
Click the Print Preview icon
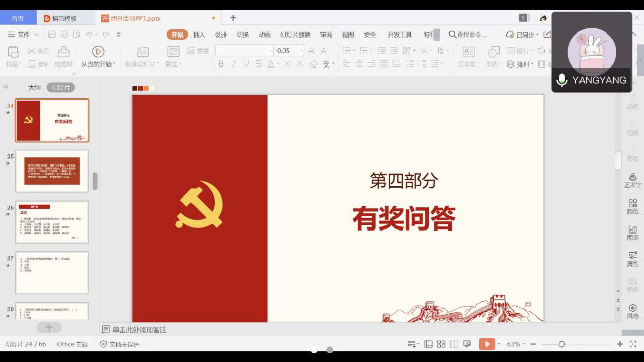pyautogui.click(x=77, y=35)
